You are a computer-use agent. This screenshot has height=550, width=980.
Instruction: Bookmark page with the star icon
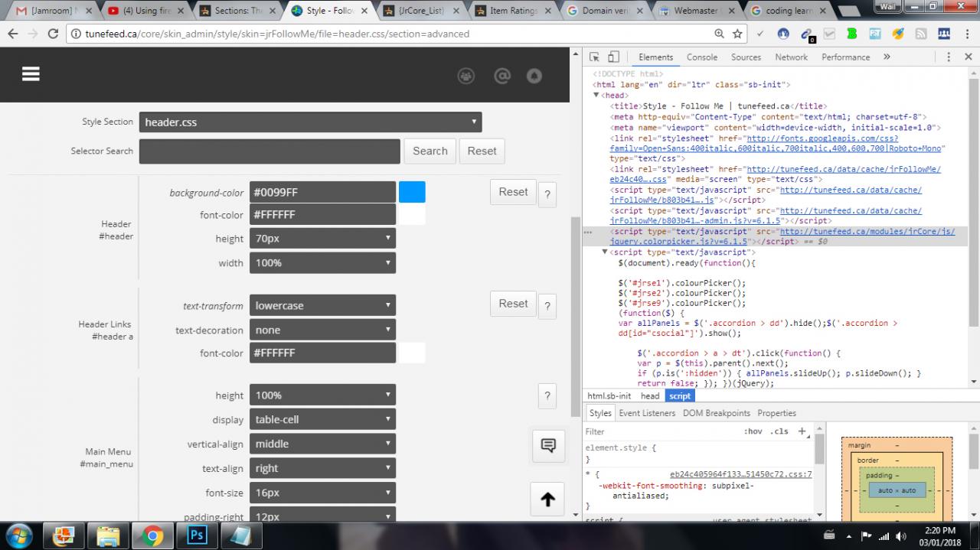[x=737, y=34]
